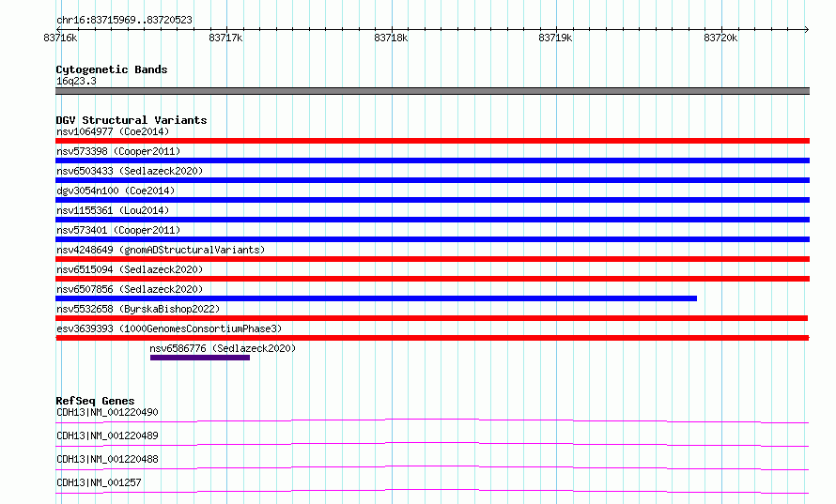This screenshot has width=836, height=504.
Task: Click the nsv6507856 (Sedlazeck2020) label
Action: click(x=130, y=289)
